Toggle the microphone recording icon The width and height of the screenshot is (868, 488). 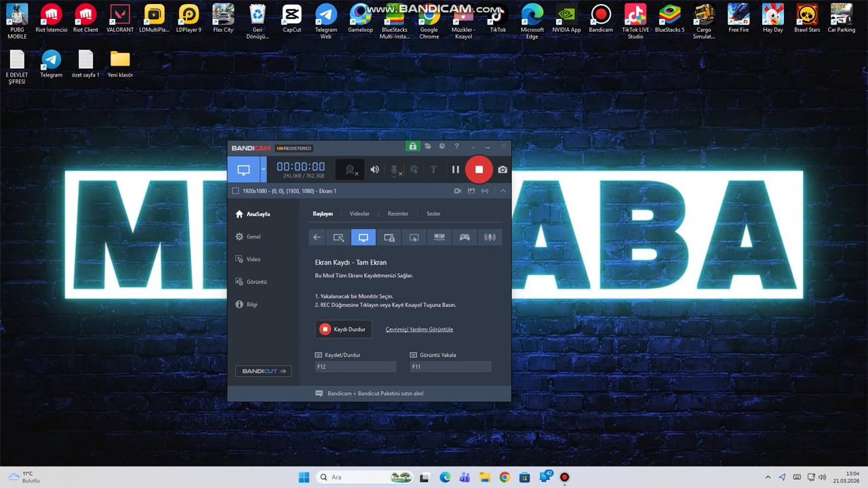tap(395, 169)
